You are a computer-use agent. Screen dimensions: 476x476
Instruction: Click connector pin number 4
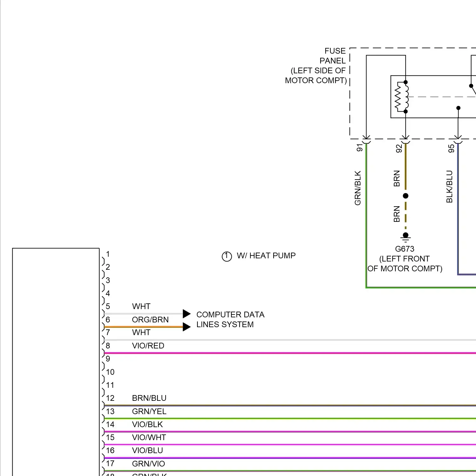click(x=108, y=293)
